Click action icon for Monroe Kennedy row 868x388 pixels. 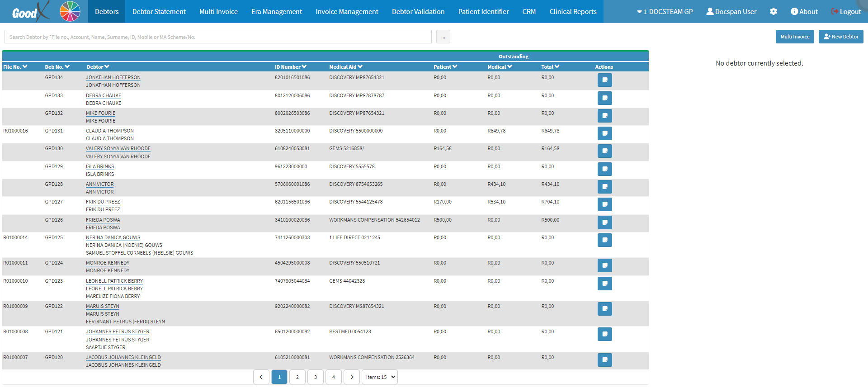click(604, 265)
